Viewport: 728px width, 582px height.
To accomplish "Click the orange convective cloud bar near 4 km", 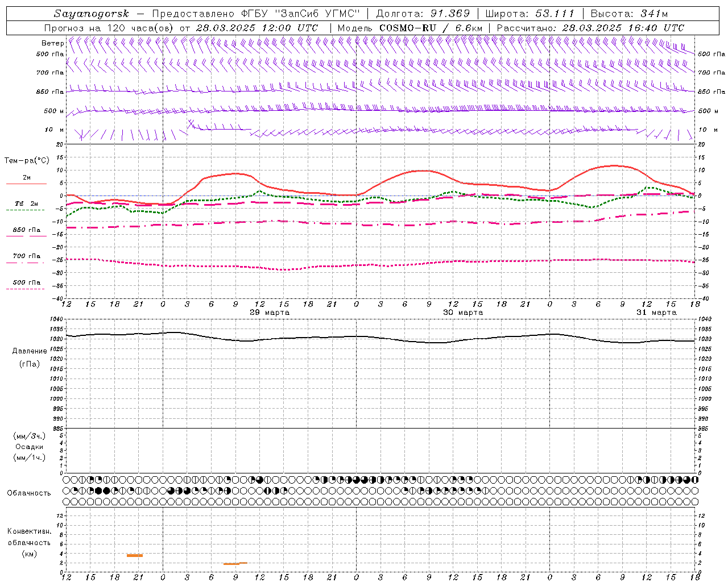I will point(135,555).
